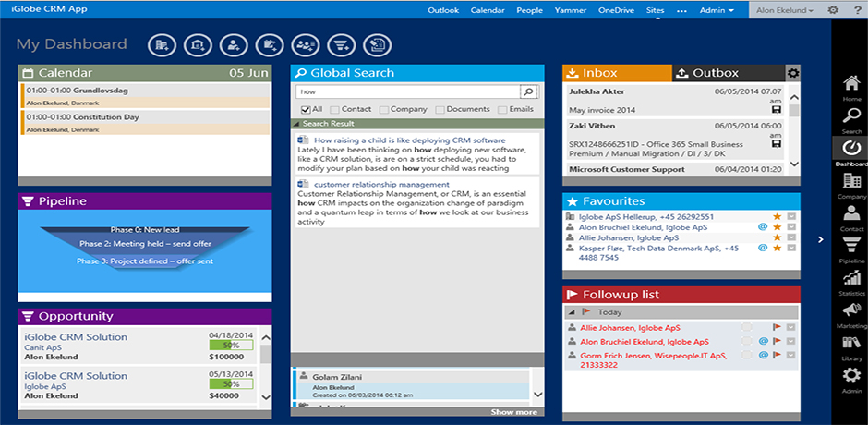Open dropdown for Kasper Fløe favourite
The height and width of the screenshot is (425, 868).
click(x=791, y=248)
